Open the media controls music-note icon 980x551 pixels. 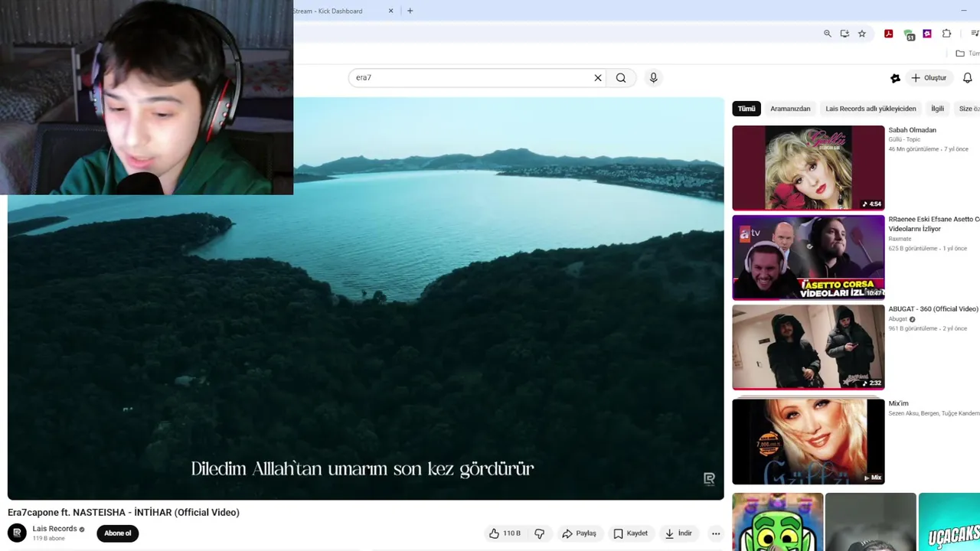(974, 34)
